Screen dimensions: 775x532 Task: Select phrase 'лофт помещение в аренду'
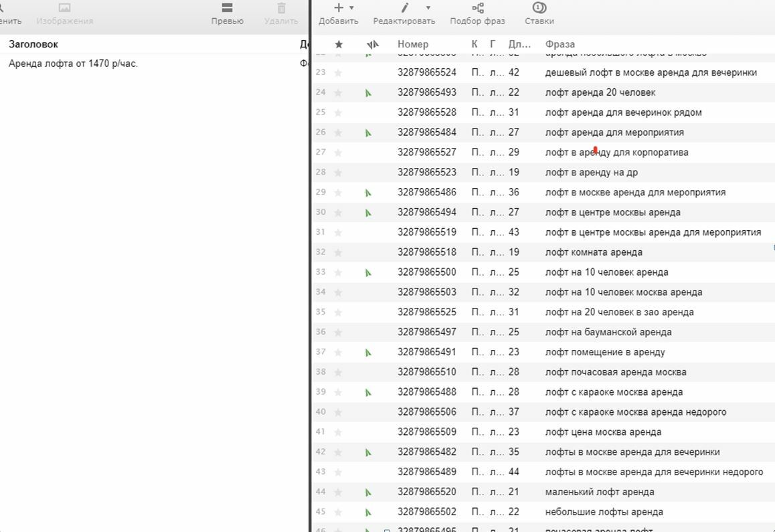tap(605, 352)
